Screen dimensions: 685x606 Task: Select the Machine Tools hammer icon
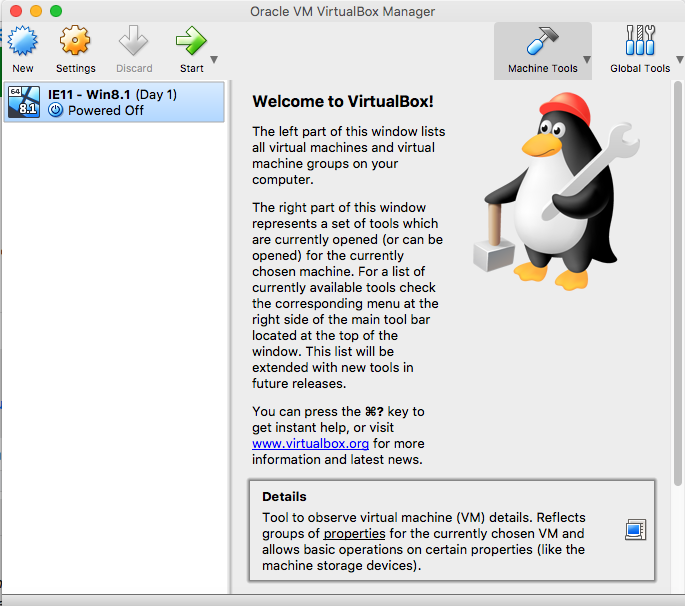click(541, 43)
